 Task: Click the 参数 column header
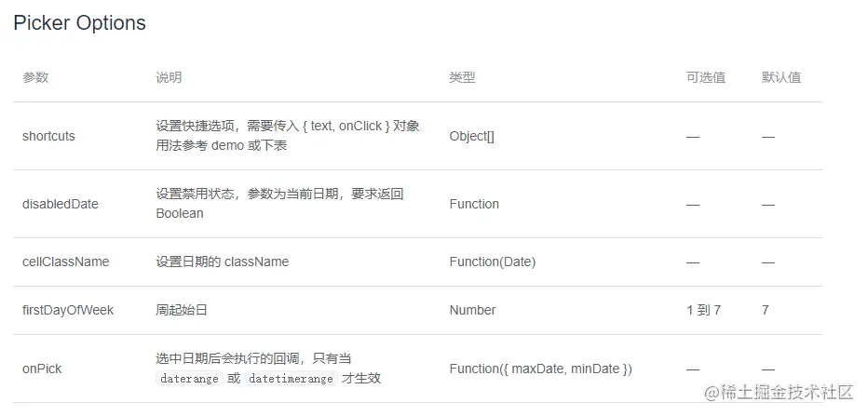(35, 77)
